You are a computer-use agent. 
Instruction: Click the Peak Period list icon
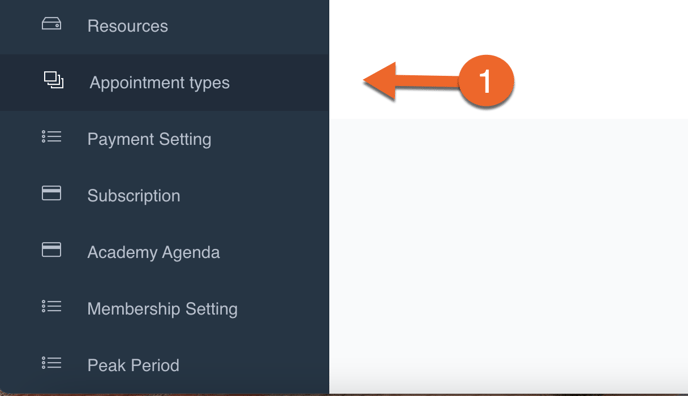pos(51,363)
